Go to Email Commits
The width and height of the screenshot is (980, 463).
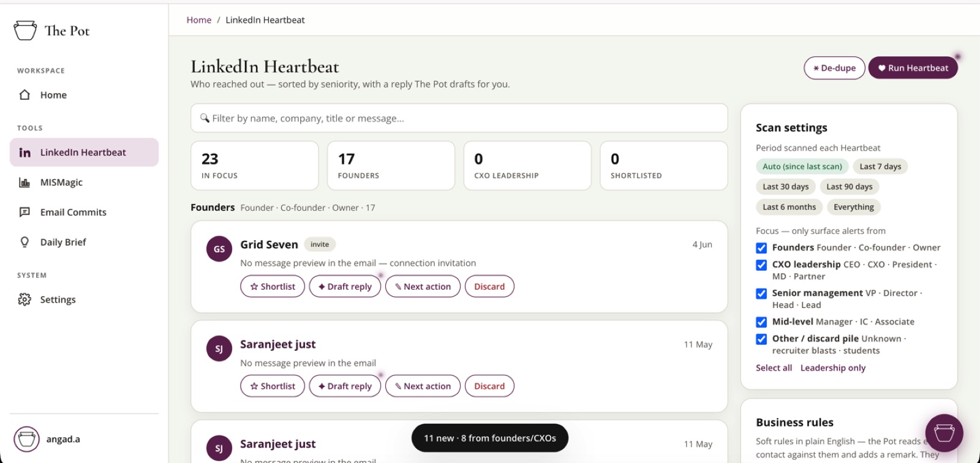84,213
